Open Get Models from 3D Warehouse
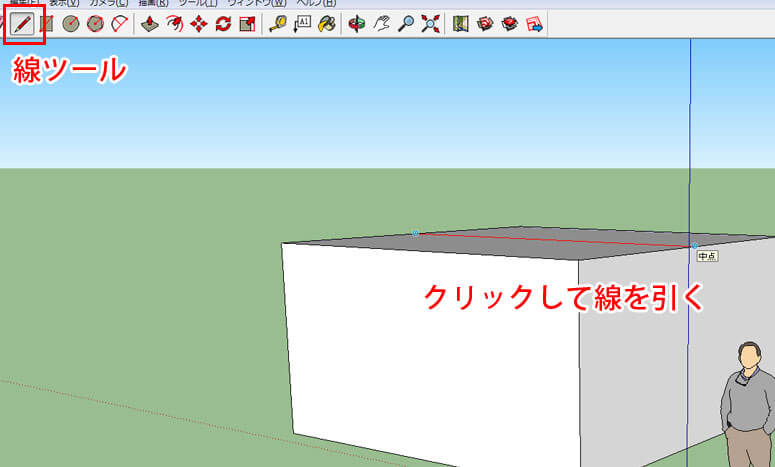This screenshot has width=775, height=467. click(485, 24)
